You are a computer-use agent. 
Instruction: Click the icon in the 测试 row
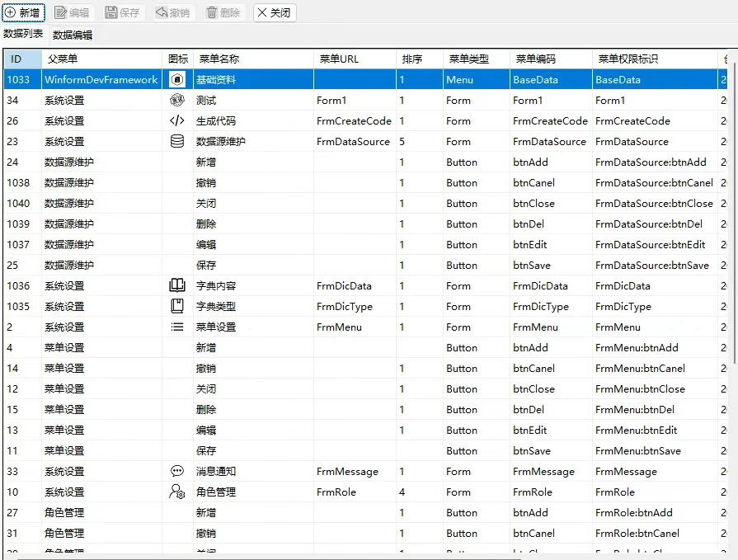click(177, 100)
